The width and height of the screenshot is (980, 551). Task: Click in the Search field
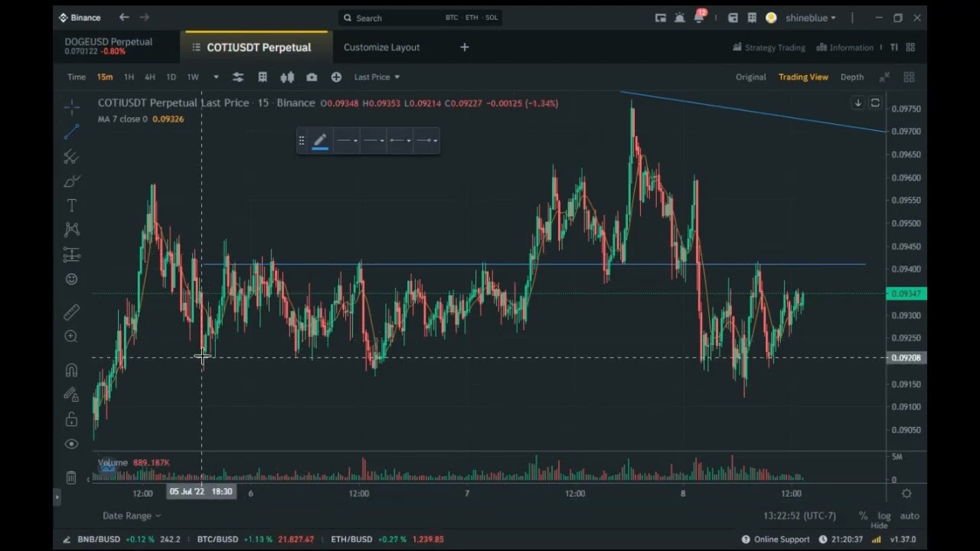coord(420,18)
